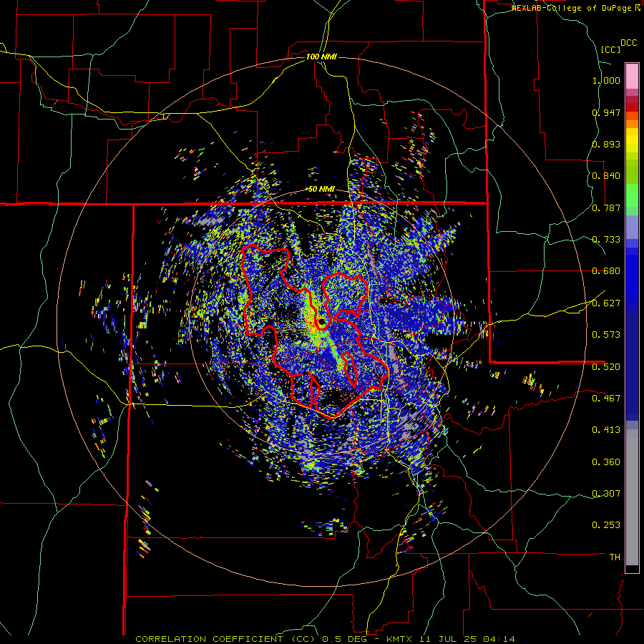Click the 0.733 color scale label
The image size is (644, 644).
[606, 240]
